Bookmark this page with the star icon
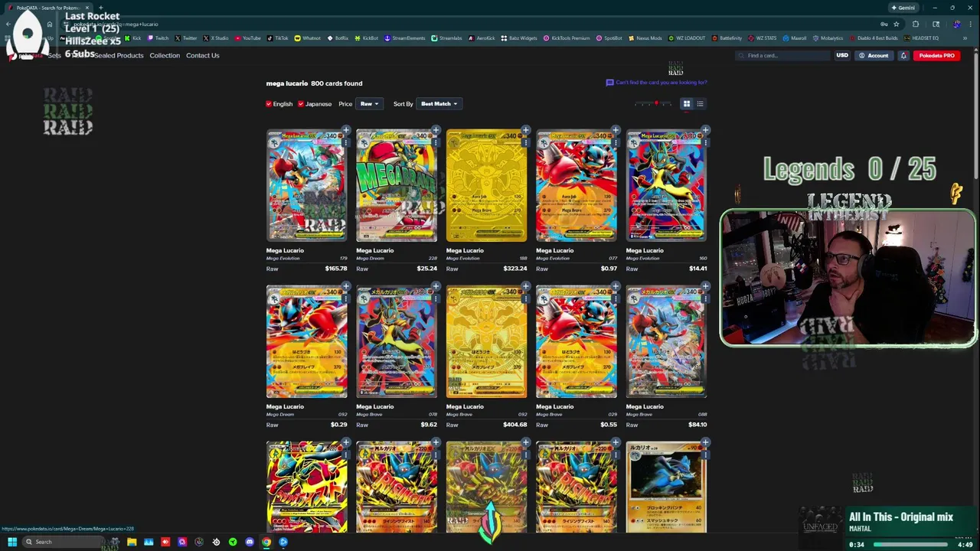This screenshot has height=551, width=980. pos(897,24)
